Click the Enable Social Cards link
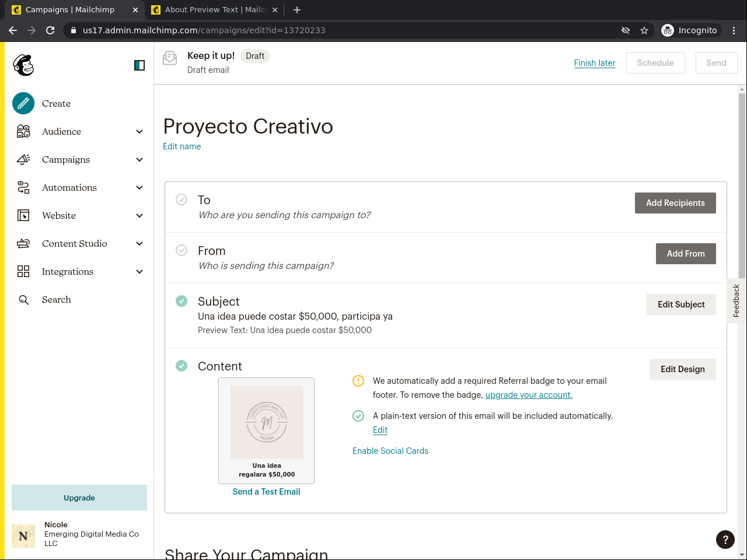The width and height of the screenshot is (747, 560). click(x=390, y=451)
